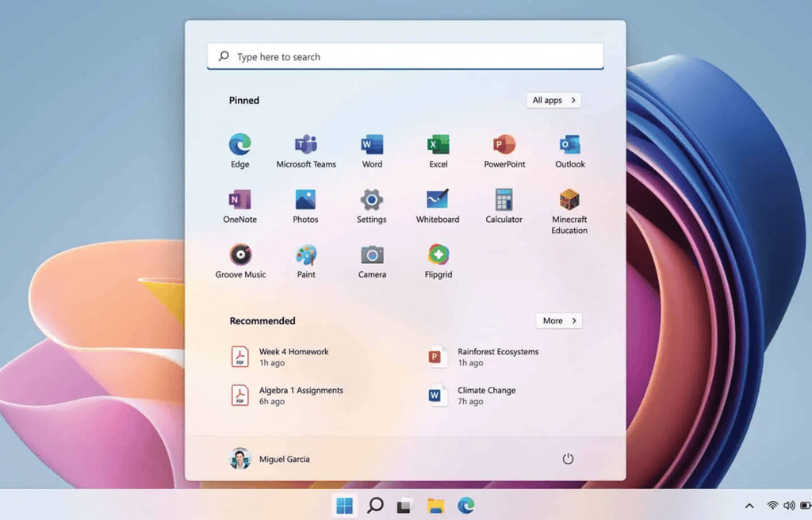Screen dimensions: 812x520
Task: Open Week 4 Homework PDF
Action: [280, 357]
